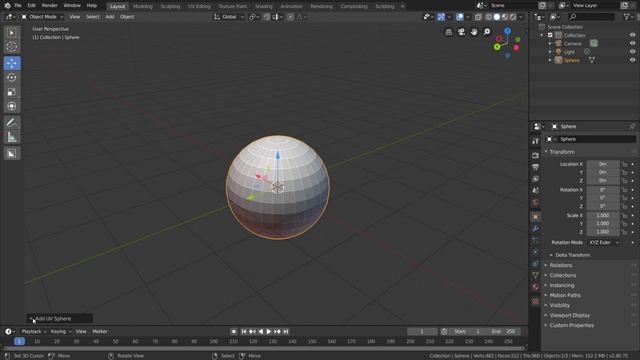Switch to wireframe viewport shading
Screen dimensions: 640x360
[489, 17]
